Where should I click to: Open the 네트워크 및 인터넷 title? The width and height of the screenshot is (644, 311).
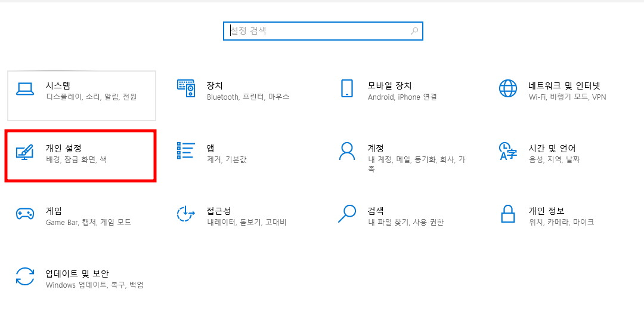point(564,85)
